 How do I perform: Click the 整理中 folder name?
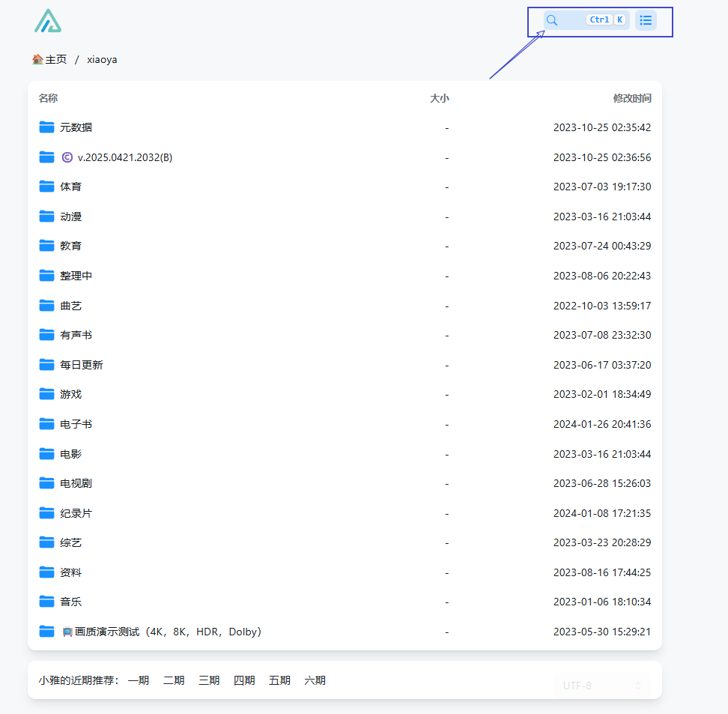coord(76,276)
